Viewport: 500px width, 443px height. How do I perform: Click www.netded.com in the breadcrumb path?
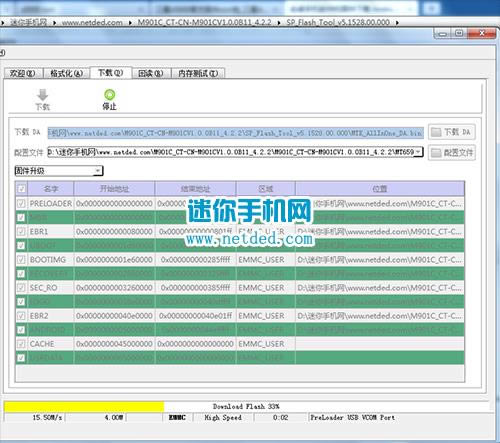pyautogui.click(x=92, y=23)
